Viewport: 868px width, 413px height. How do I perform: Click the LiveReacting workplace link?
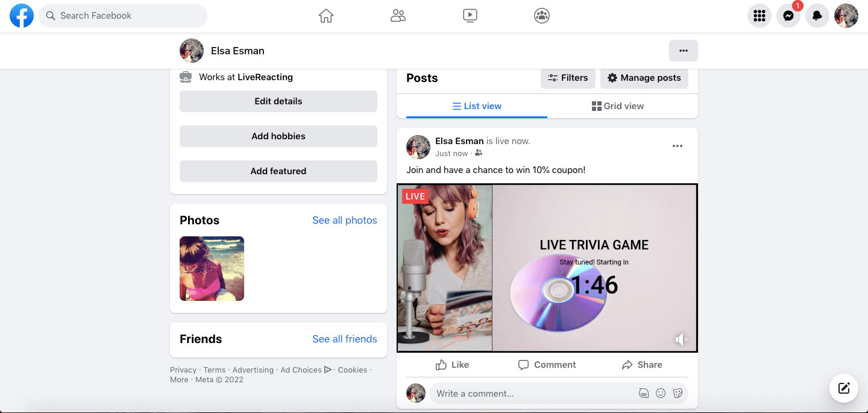tap(265, 77)
